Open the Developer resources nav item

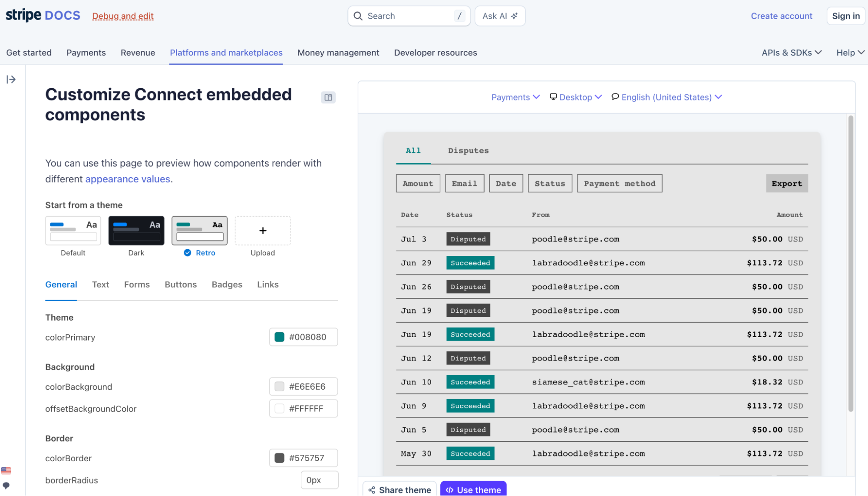click(436, 53)
